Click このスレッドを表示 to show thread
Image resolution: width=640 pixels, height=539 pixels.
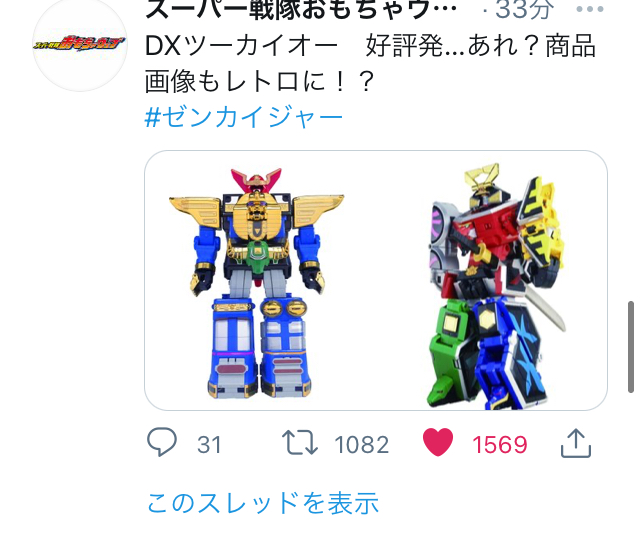pyautogui.click(x=262, y=503)
